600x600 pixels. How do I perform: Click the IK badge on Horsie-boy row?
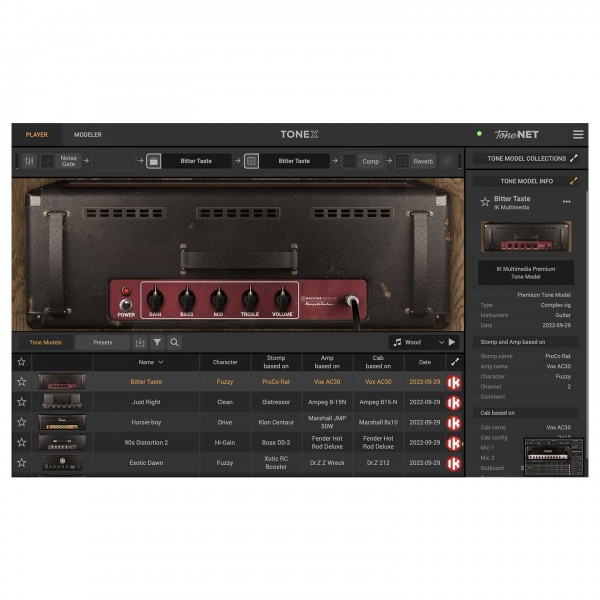click(454, 423)
